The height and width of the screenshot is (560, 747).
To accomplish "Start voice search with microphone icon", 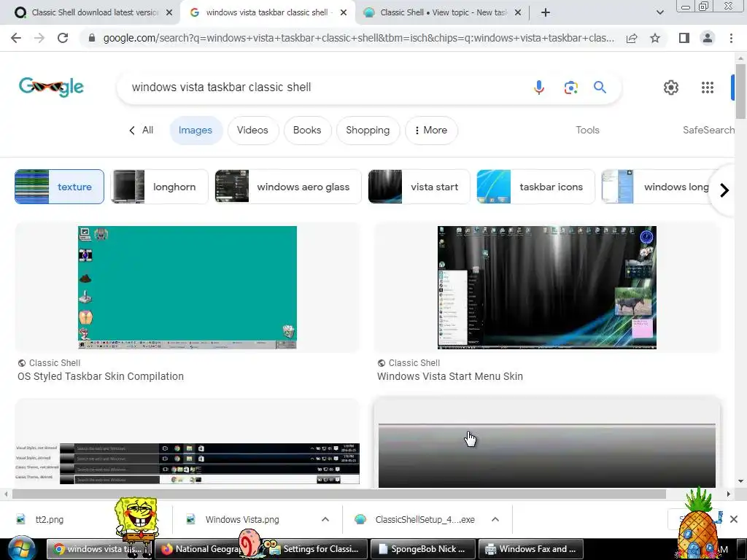I will coord(539,87).
